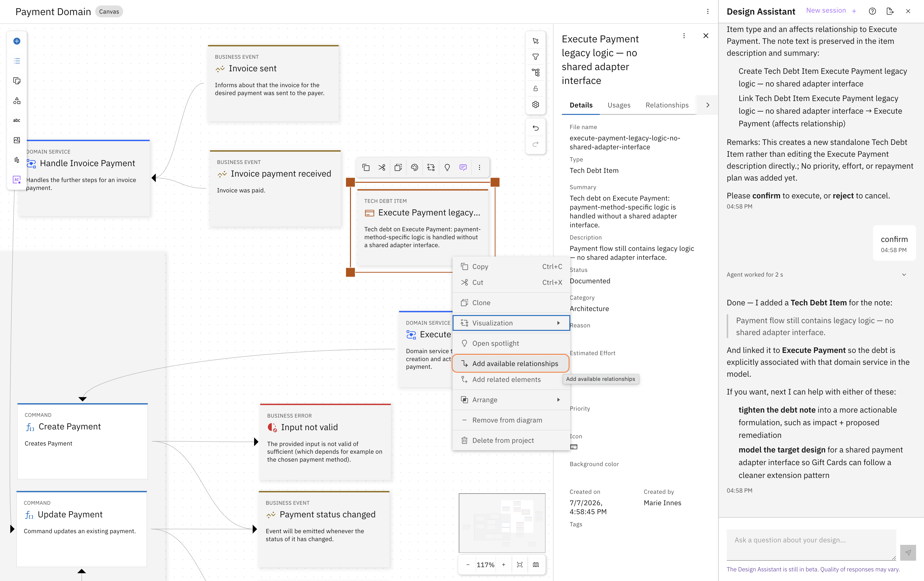Open the filter icon in canvas toolbar

coord(536,57)
